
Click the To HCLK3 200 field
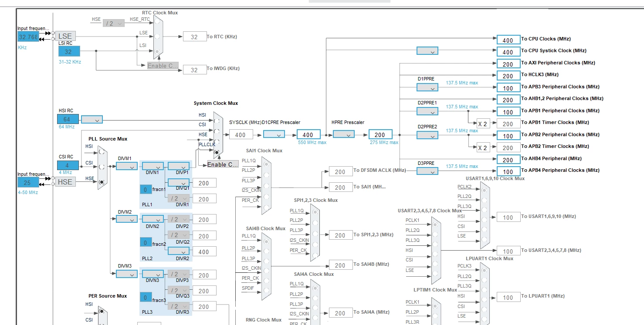[x=508, y=76]
